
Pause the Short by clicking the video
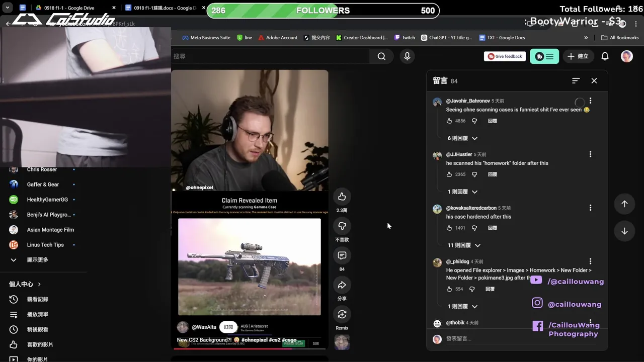point(250,209)
